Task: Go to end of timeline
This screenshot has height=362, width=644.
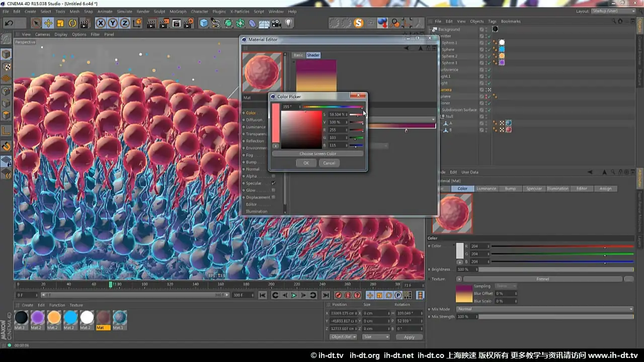Action: [326, 295]
